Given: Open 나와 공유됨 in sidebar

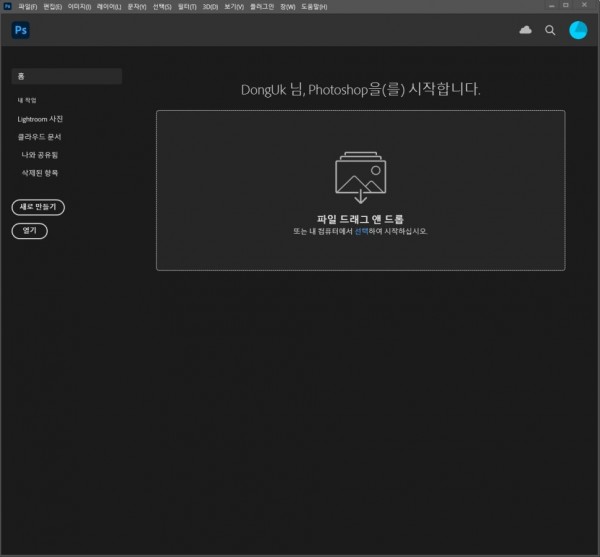Looking at the screenshot, I should point(40,155).
